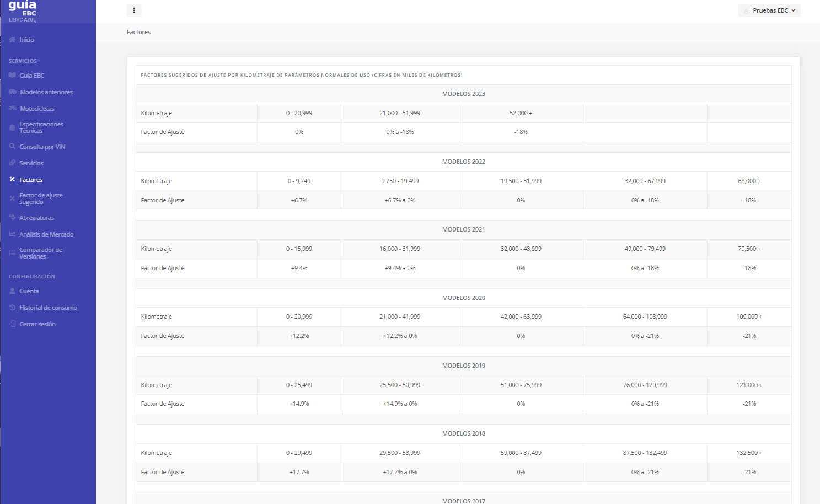
Task: Click the car icon for Modelos anteriores
Action: [x=12, y=92]
